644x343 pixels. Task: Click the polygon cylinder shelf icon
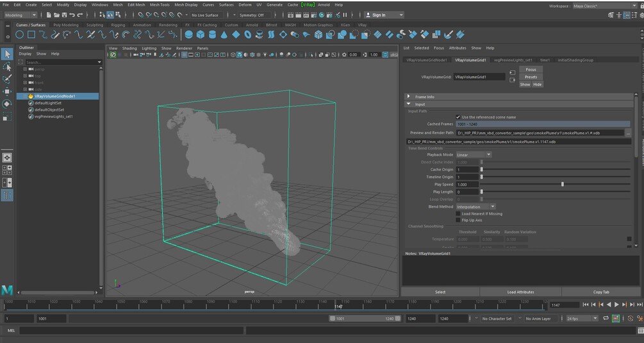[x=213, y=35]
